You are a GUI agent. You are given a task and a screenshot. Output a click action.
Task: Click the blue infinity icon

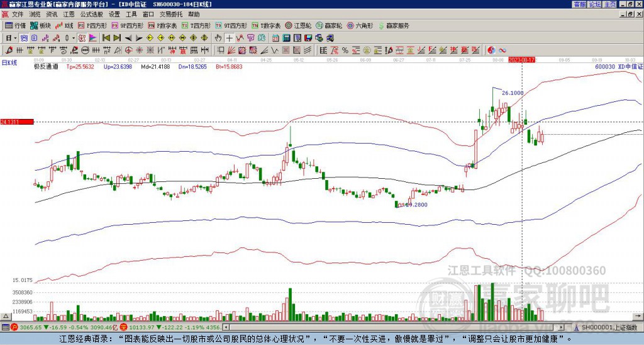point(502,50)
